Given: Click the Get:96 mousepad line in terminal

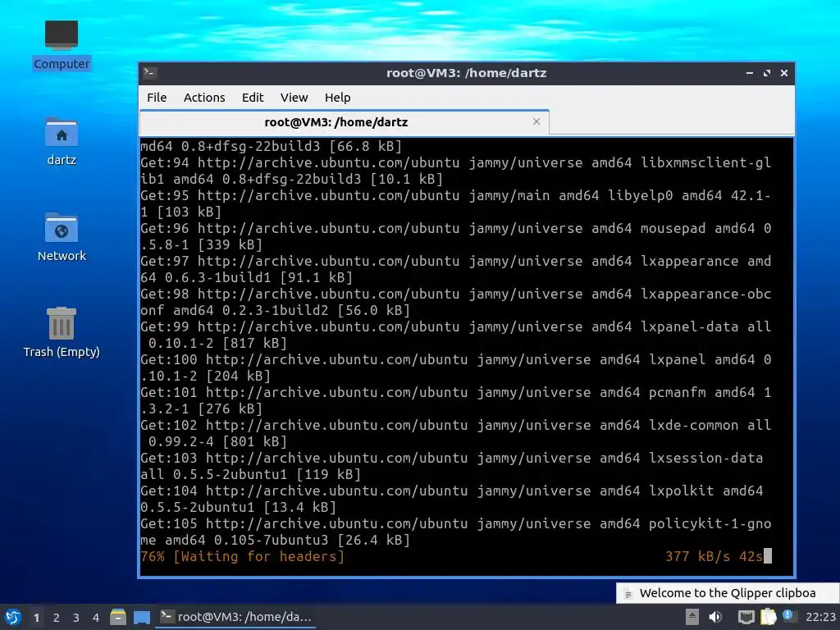Looking at the screenshot, I should pyautogui.click(x=456, y=236).
